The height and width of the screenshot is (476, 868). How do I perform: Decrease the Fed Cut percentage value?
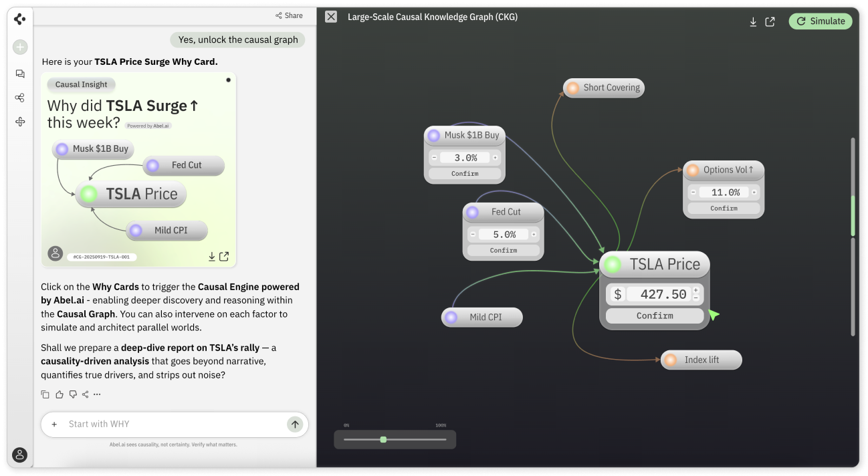[473, 235]
